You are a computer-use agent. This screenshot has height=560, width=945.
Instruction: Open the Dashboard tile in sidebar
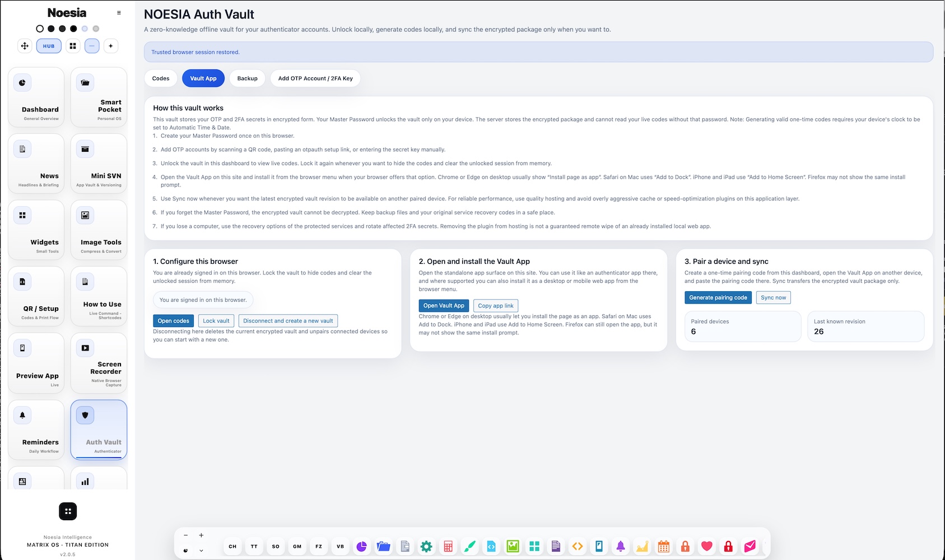[36, 97]
